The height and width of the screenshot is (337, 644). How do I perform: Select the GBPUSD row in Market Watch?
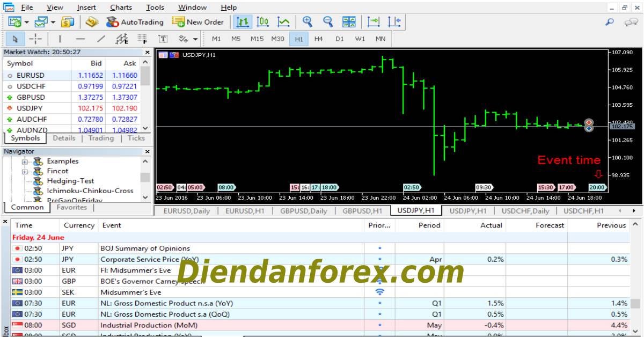coord(72,97)
